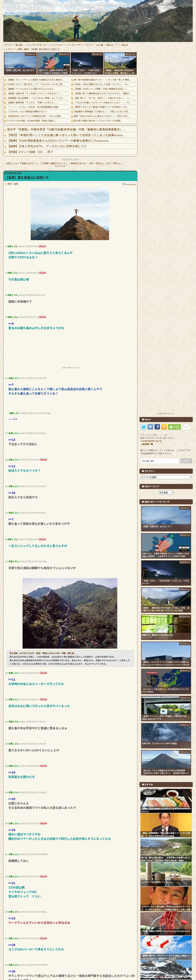Open the カテゴリを選択 dropdown
Screen dimensions: 196x980
pyautogui.click(x=166, y=477)
